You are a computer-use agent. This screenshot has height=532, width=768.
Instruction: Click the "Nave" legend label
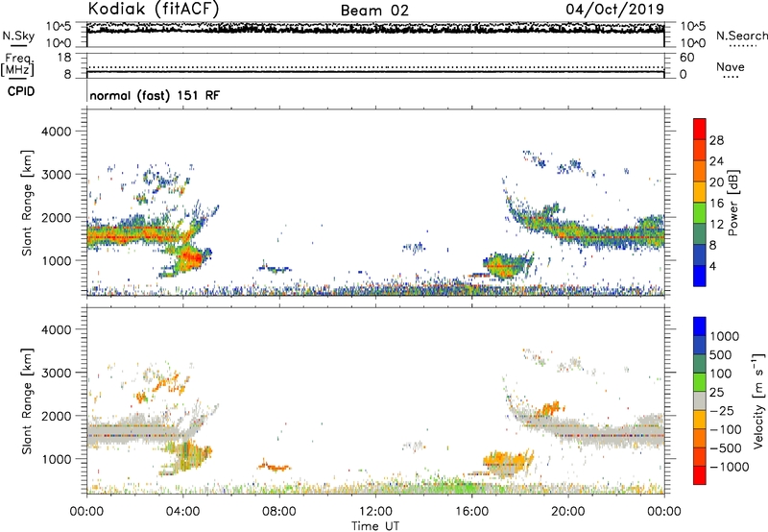[731, 67]
